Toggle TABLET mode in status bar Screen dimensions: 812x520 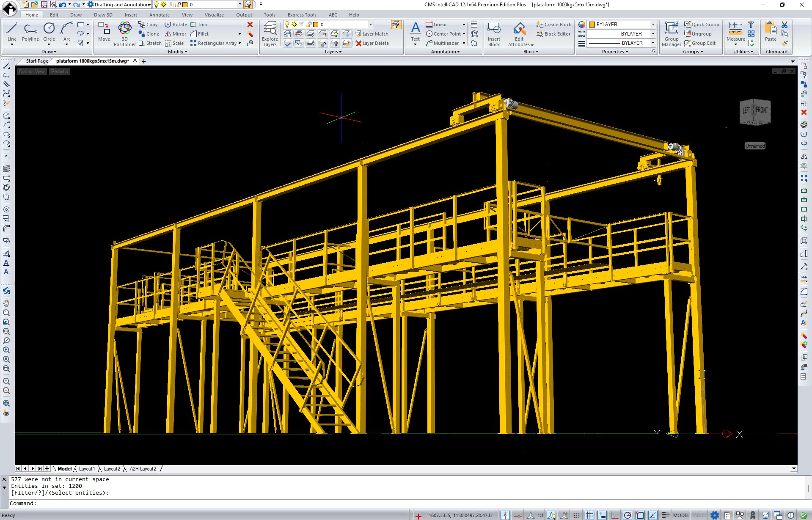pyautogui.click(x=699, y=515)
